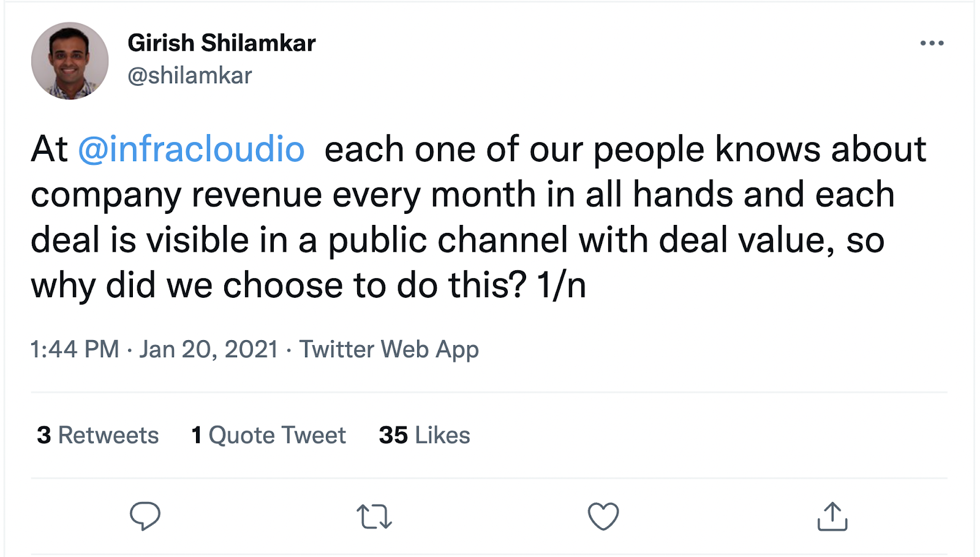View the 1 Quote Tweet list
980x557 pixels.
pyautogui.click(x=268, y=435)
